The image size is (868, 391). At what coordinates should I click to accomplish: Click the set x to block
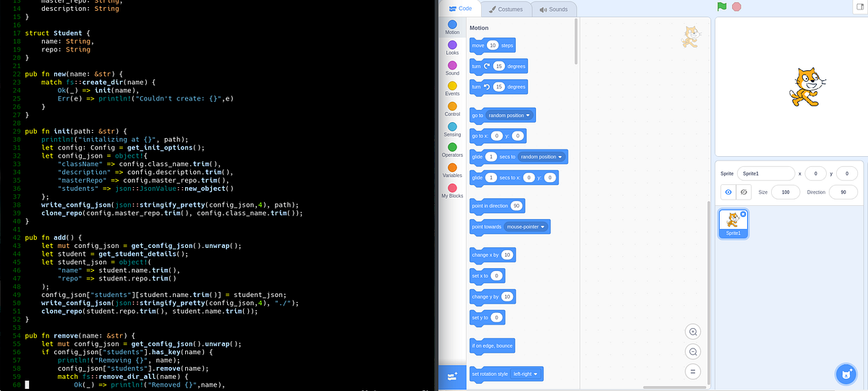pyautogui.click(x=487, y=276)
